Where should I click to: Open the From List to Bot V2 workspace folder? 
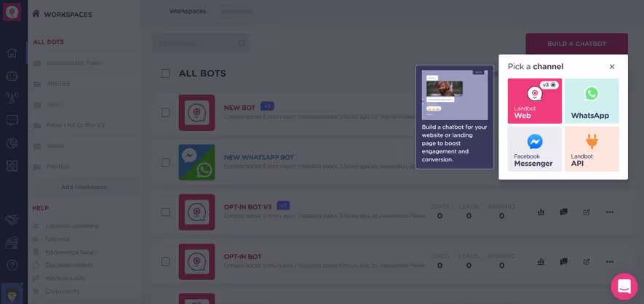pyautogui.click(x=76, y=124)
